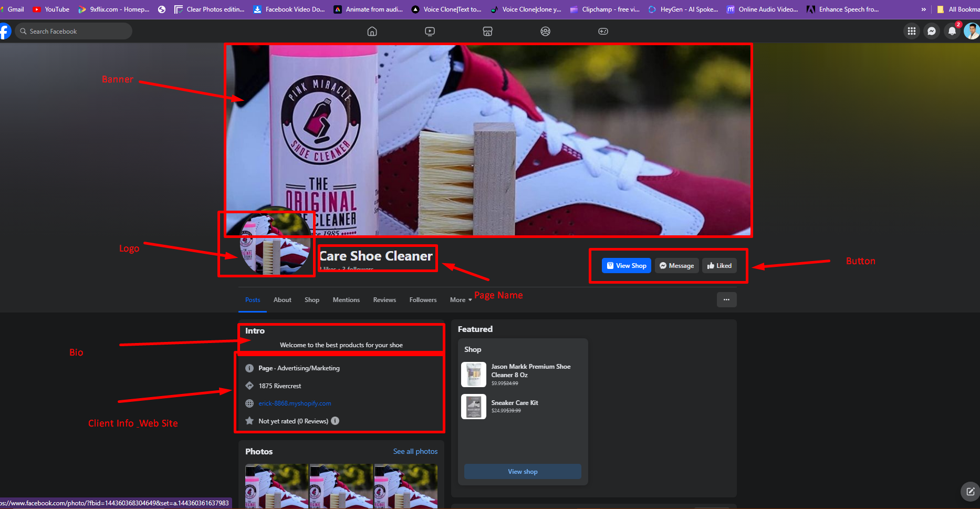Click the Voice Clone|clone y... bookmark
Viewport: 980px width, 509px height.
point(526,9)
